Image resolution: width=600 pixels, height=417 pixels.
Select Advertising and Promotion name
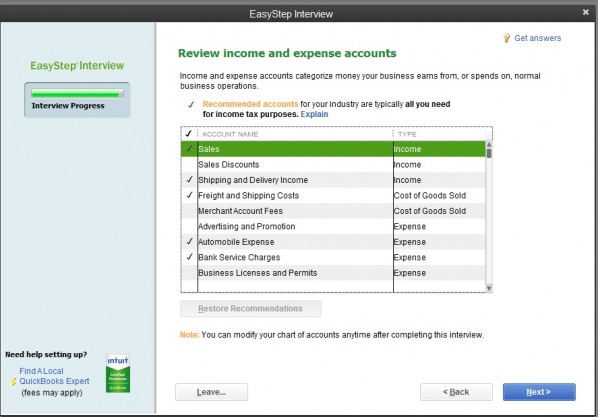click(247, 226)
